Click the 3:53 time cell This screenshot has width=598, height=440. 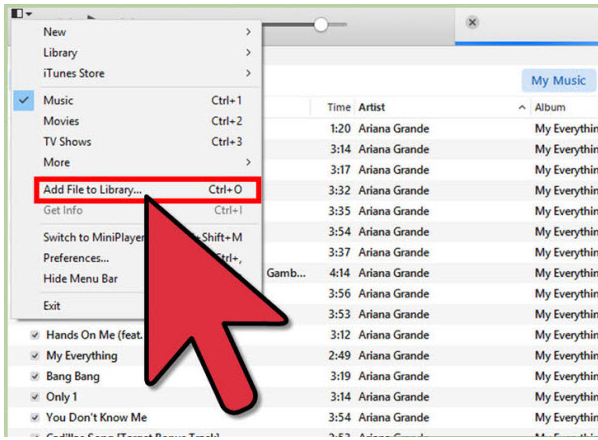(x=339, y=314)
